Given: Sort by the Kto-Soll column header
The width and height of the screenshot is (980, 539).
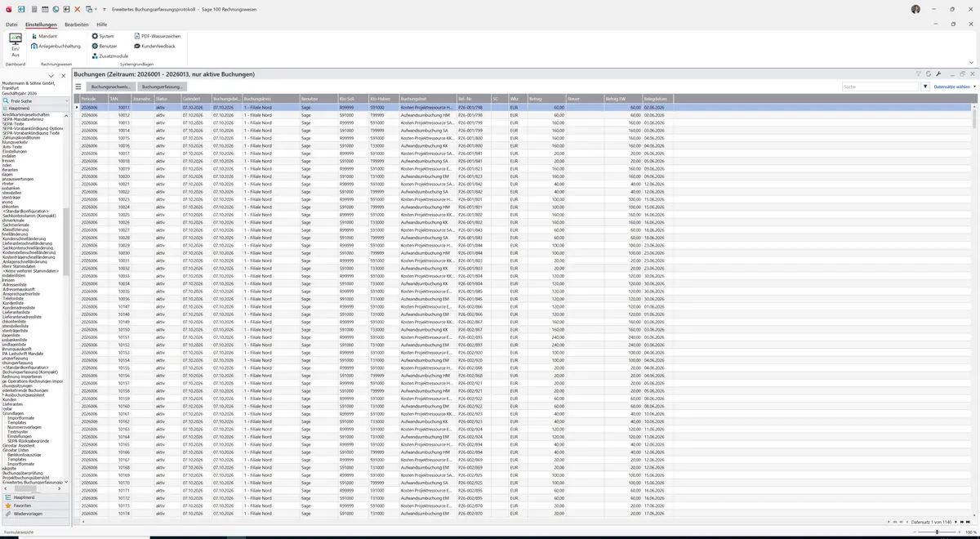Looking at the screenshot, I should [353, 99].
